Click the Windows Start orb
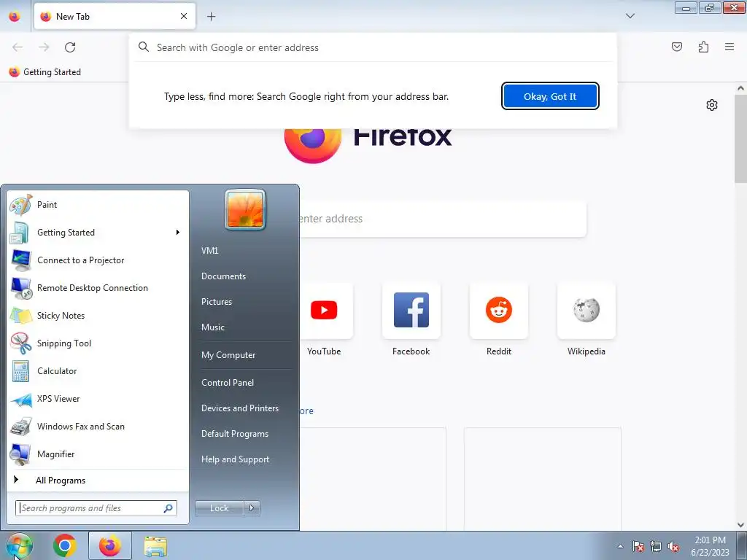Screen dimensions: 747x560 (x=19, y=545)
